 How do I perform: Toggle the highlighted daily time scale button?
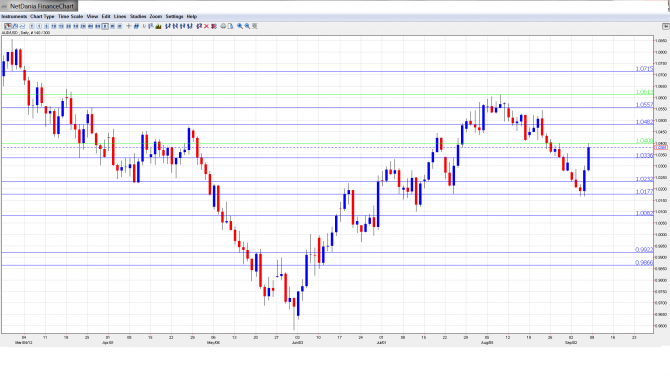click(105, 26)
